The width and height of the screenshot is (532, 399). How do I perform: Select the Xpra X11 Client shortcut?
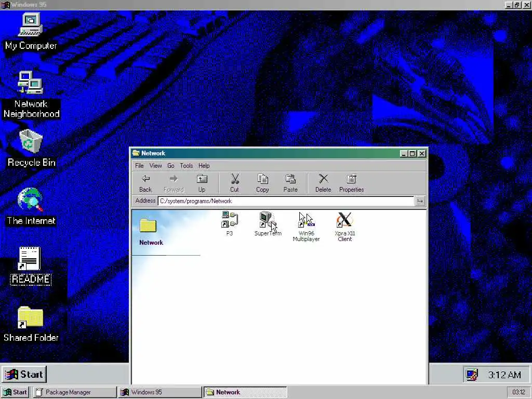(345, 227)
